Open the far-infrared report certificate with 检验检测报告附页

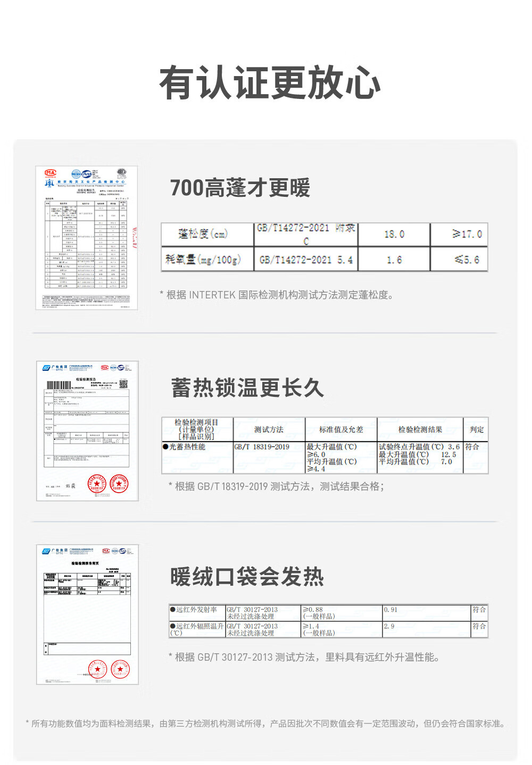pos(87,614)
